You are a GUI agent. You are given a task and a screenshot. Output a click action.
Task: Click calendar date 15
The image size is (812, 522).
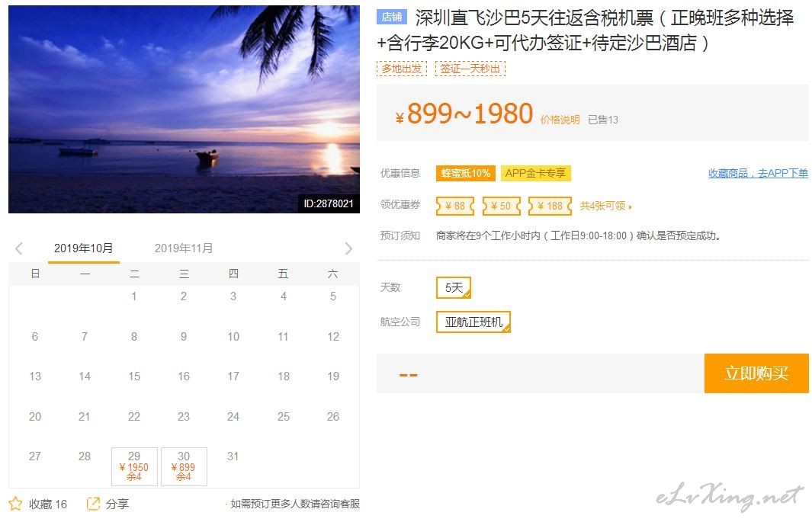134,376
